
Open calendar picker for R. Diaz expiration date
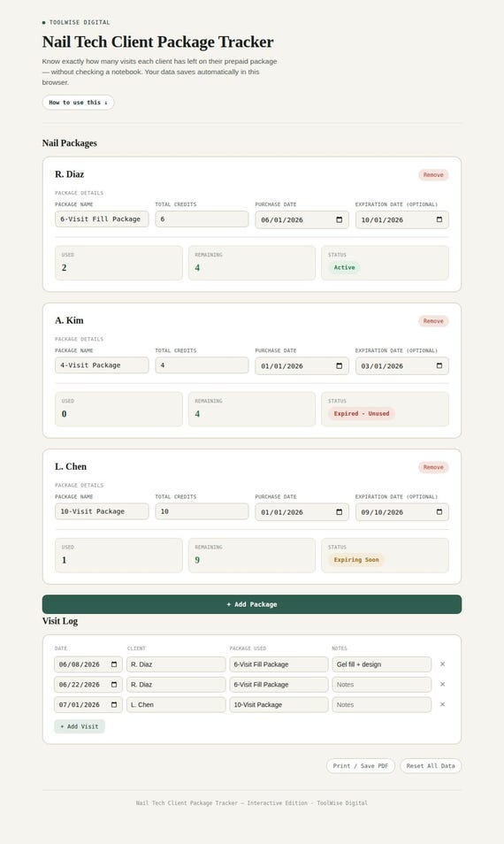pos(439,219)
